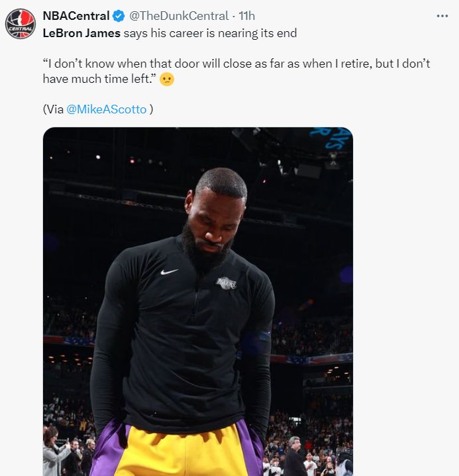Screen dimensions: 459x476
Task: Click the Nike swoosh on the jacket
Action: [170, 271]
